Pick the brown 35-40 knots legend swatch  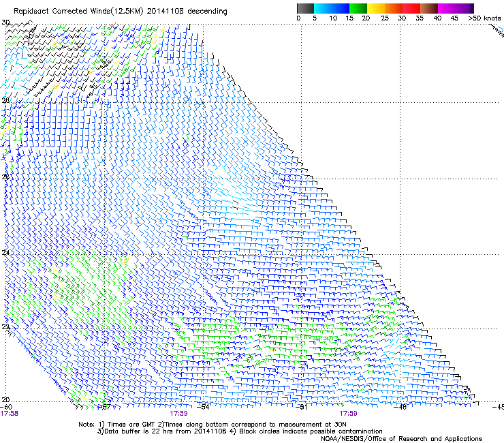429,8
